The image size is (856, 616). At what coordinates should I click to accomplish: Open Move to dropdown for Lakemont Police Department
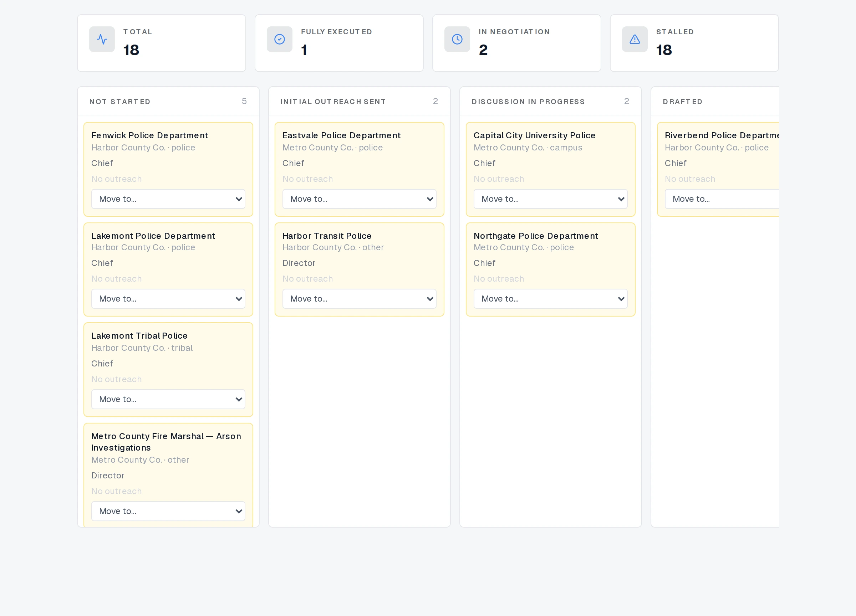point(168,299)
